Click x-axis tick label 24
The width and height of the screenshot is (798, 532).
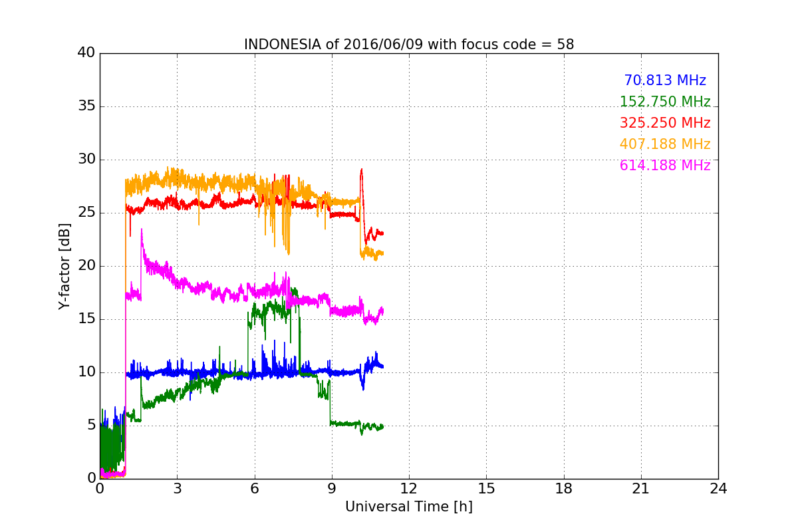(x=718, y=489)
